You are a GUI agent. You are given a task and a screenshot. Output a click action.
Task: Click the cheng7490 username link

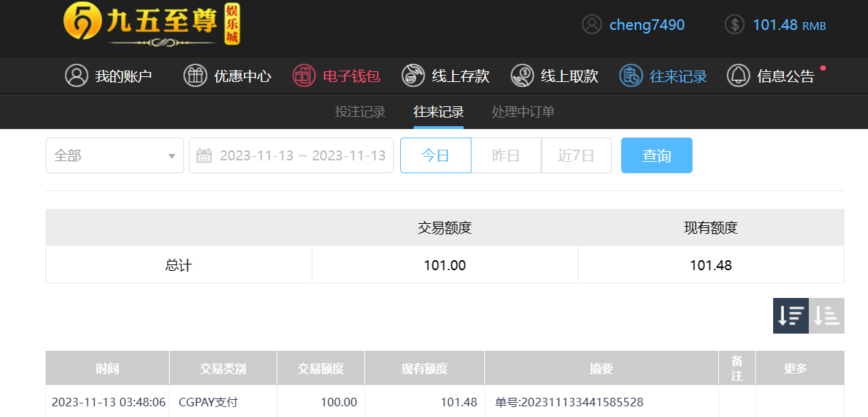click(x=646, y=25)
